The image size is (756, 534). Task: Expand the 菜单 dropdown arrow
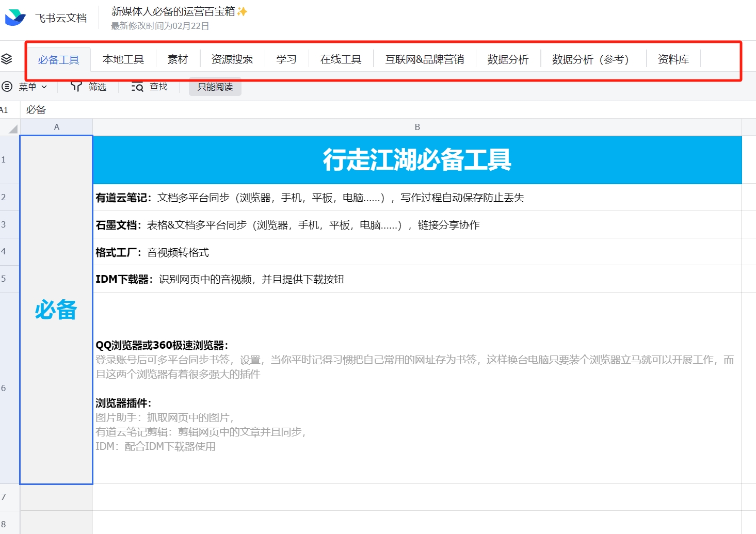[x=44, y=87]
